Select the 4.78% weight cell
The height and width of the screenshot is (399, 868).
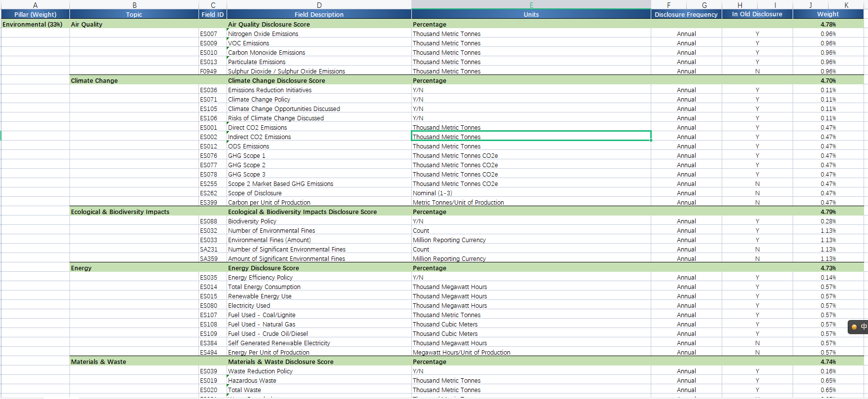tap(828, 24)
